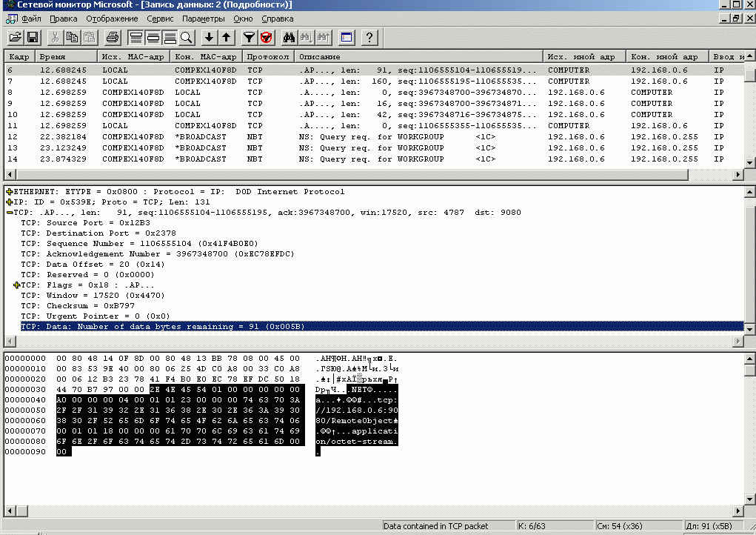Open a capture file with folder icon
Viewport: 756px width, 535px height.
[x=16, y=38]
